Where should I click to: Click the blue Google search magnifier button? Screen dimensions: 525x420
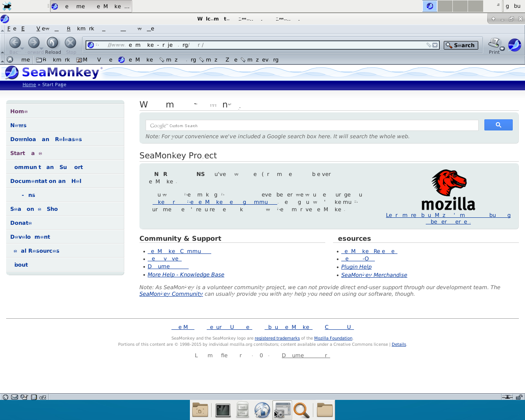tap(498, 125)
